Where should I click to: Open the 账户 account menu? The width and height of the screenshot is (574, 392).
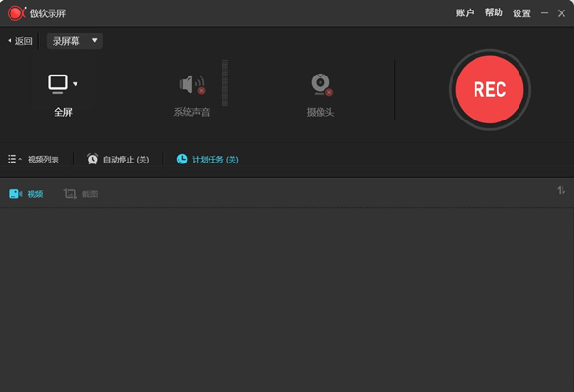click(465, 13)
